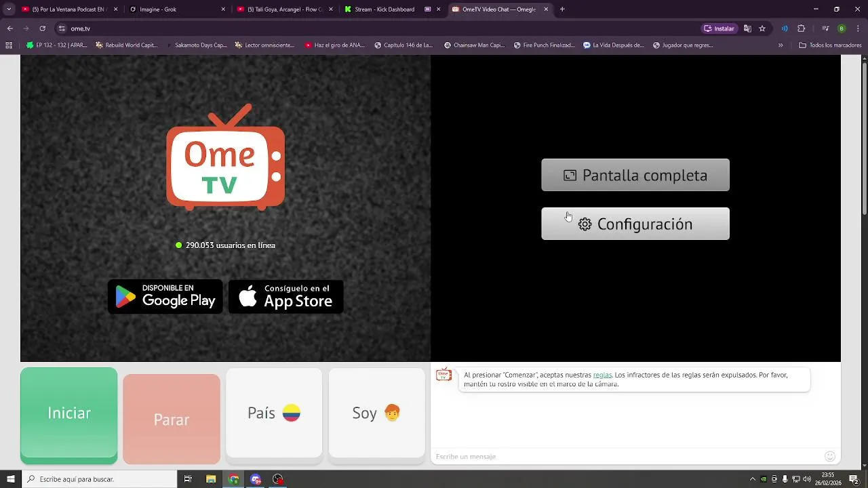Click the Windows taskbar search box
The height and width of the screenshot is (488, 868).
pos(99,479)
